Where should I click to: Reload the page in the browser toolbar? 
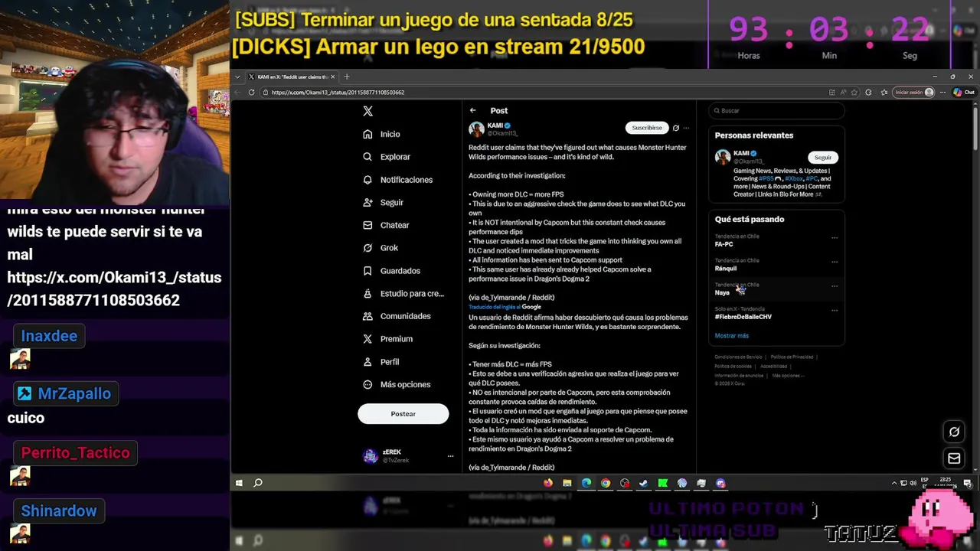coord(251,93)
